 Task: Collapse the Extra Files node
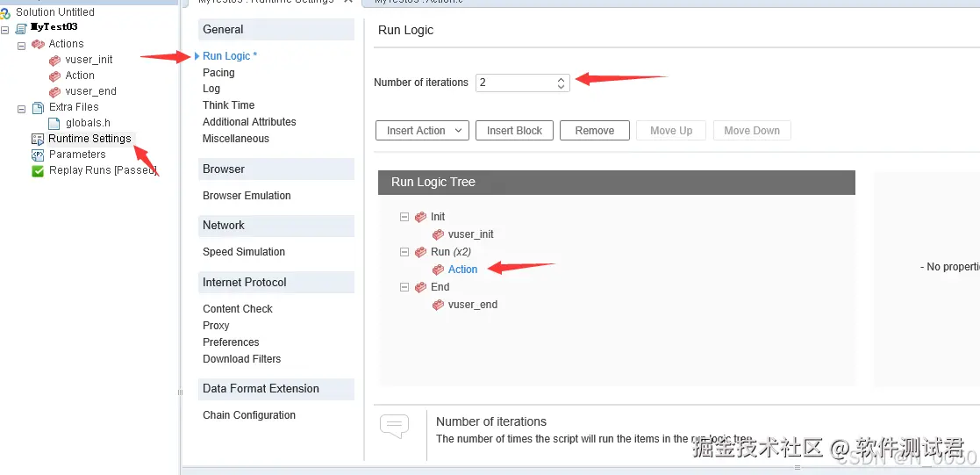click(22, 108)
